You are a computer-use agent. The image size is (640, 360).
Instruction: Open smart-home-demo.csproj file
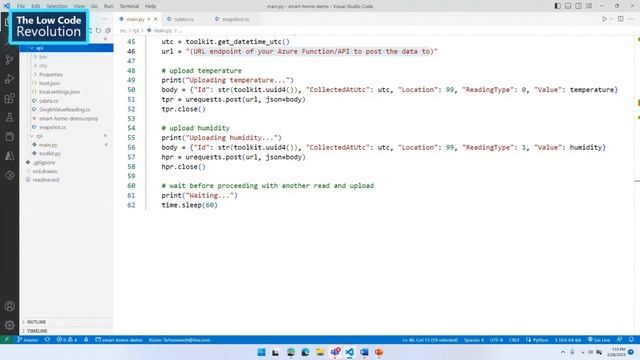click(66, 118)
